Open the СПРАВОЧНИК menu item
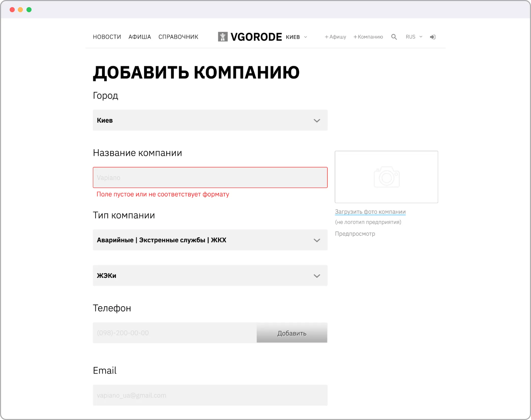This screenshot has width=531, height=420. (x=178, y=37)
